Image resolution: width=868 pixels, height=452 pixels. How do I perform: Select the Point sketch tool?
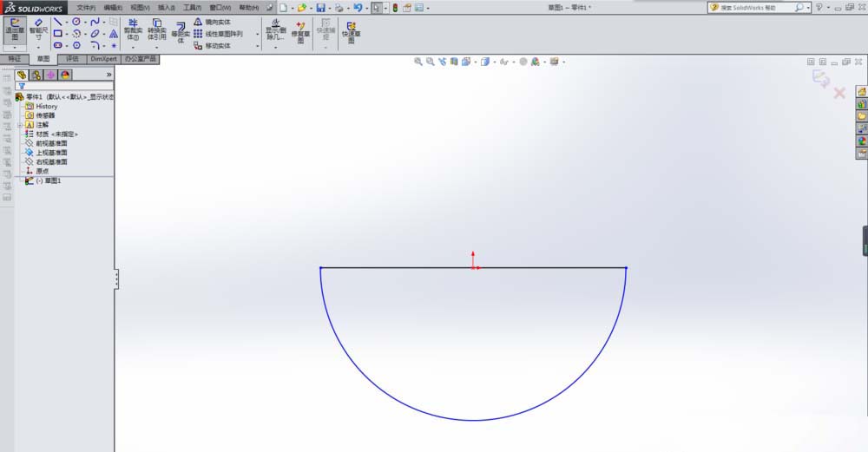click(x=114, y=45)
